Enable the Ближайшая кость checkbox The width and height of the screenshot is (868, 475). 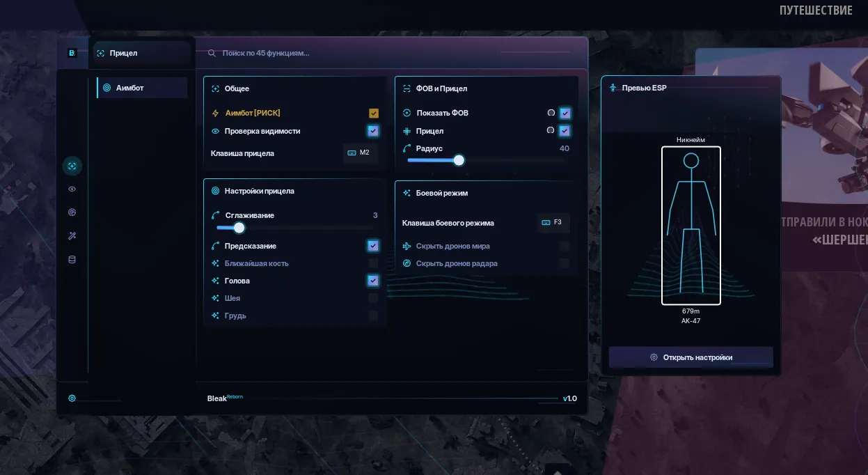pos(374,263)
